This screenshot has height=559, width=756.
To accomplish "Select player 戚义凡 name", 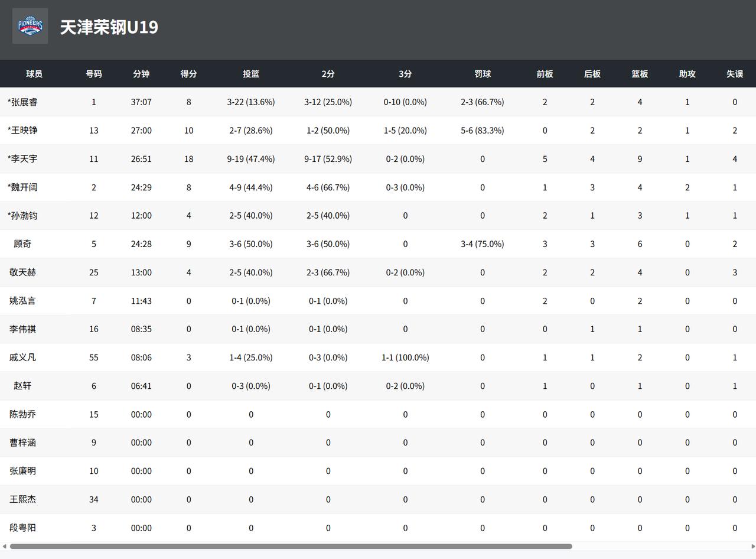I will (22, 357).
